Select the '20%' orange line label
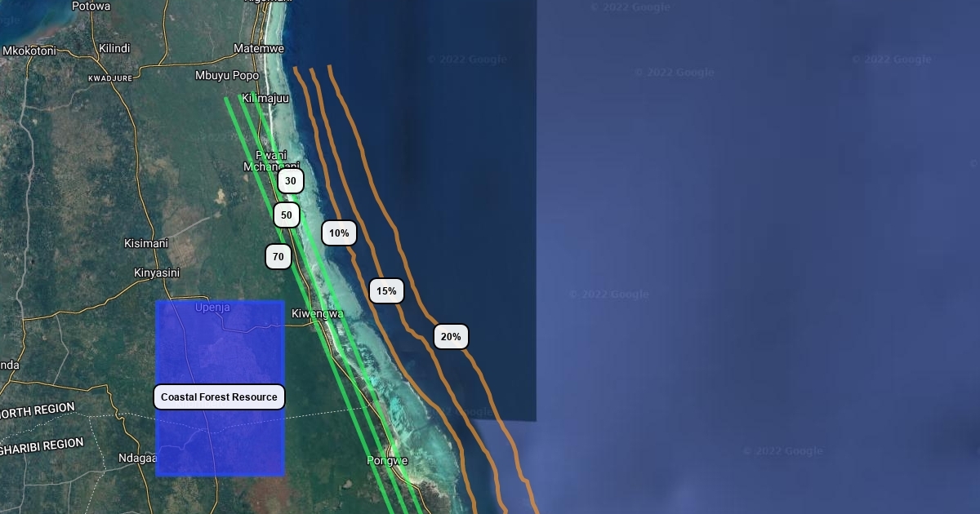 click(451, 336)
